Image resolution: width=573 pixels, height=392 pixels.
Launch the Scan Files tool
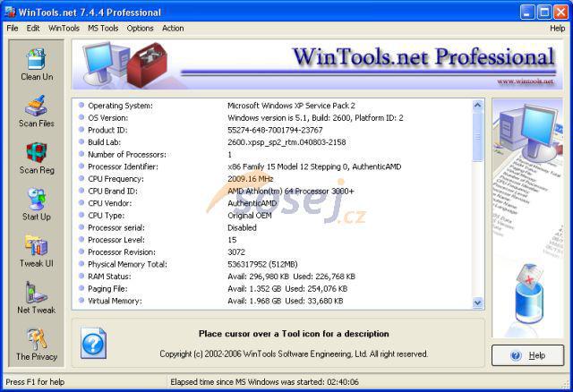(x=37, y=112)
